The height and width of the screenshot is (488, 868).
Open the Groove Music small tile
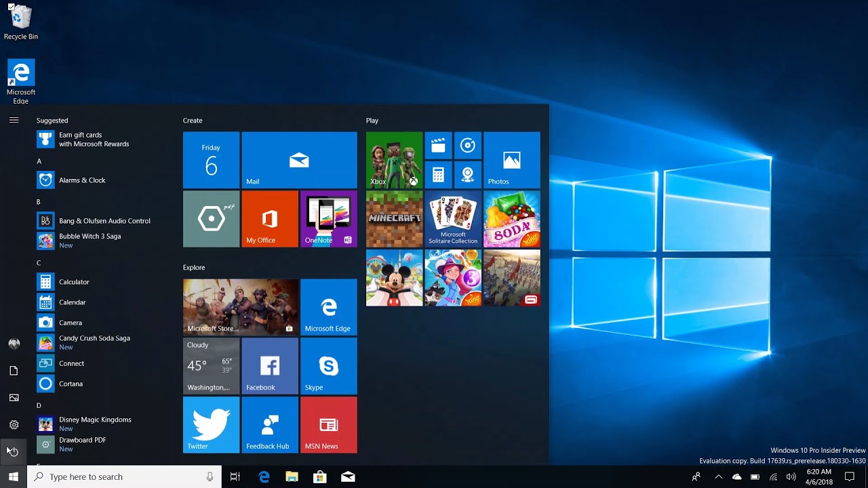(467, 146)
